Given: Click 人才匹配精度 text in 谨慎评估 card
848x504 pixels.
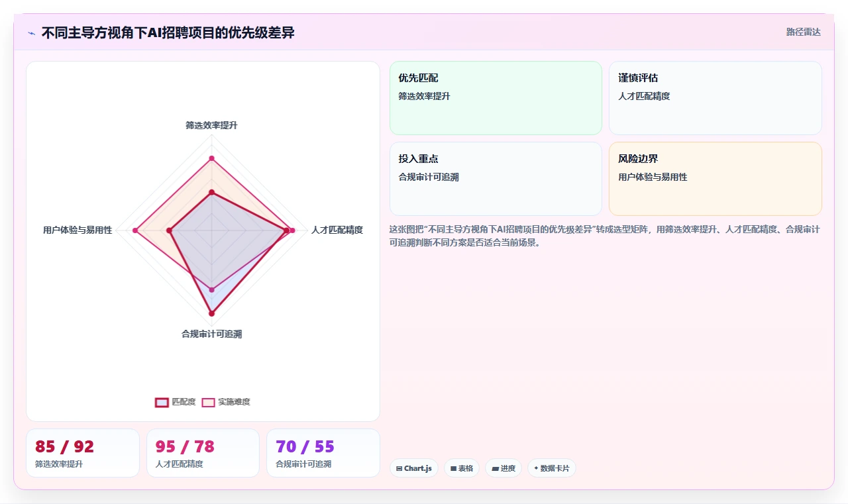Looking at the screenshot, I should pyautogui.click(x=644, y=96).
